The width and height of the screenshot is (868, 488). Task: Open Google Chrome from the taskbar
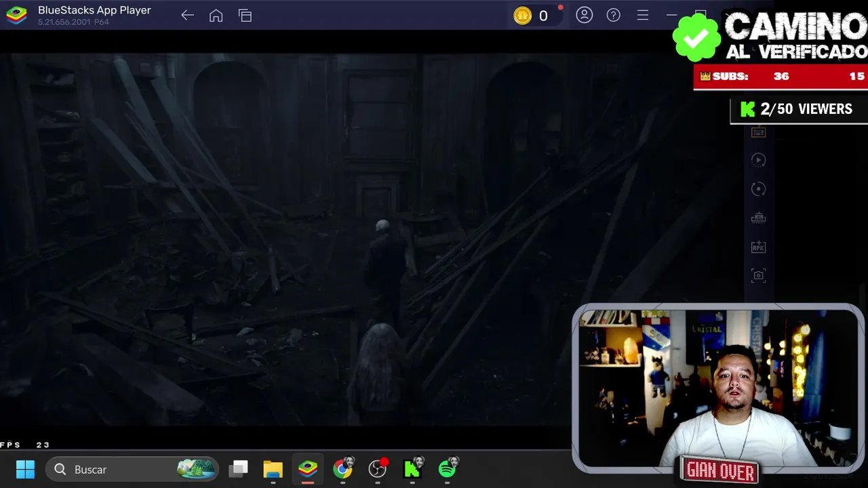tap(343, 469)
